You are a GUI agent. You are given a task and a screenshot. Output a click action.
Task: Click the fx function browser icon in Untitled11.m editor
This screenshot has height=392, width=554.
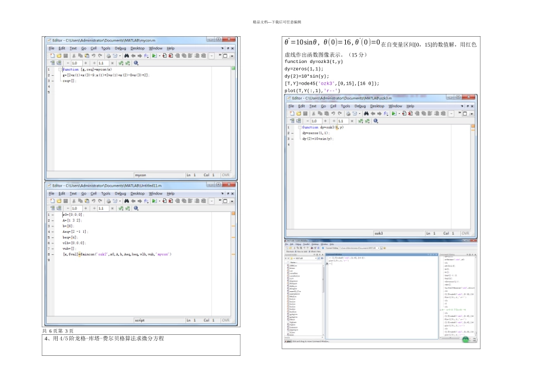[x=146, y=201]
